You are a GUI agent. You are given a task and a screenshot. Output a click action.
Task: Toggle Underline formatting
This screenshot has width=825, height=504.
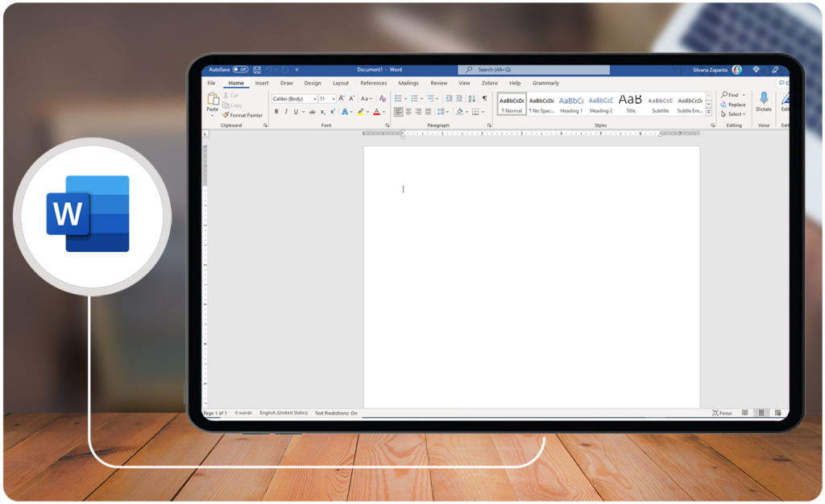point(296,111)
